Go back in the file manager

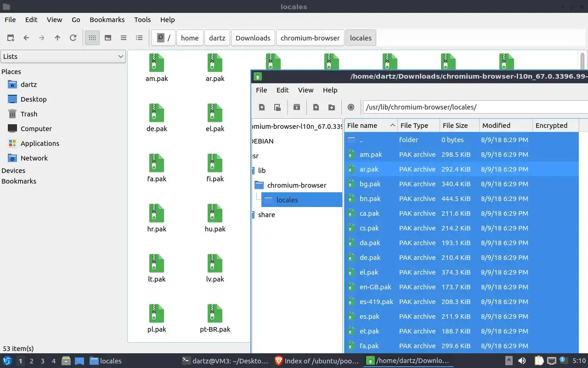click(x=26, y=38)
